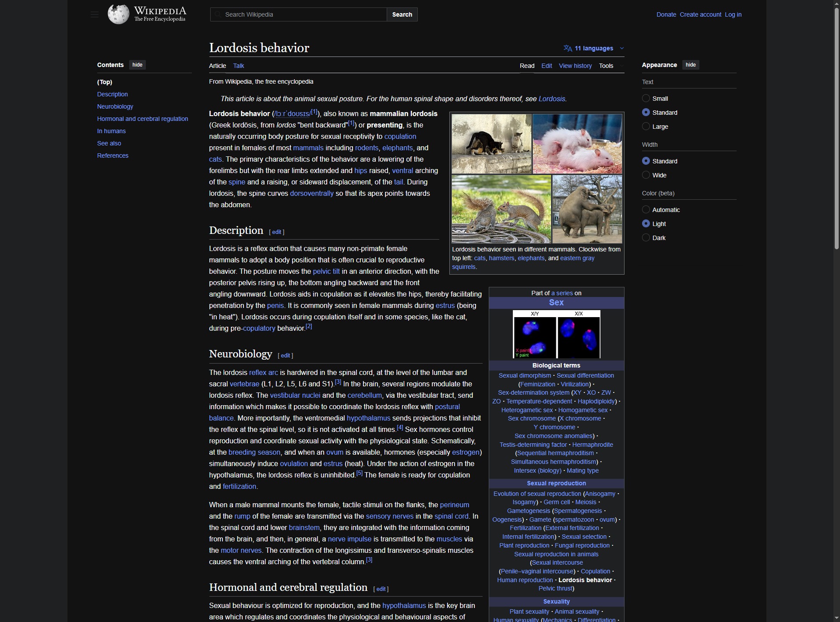Click the Donate link

click(x=666, y=14)
